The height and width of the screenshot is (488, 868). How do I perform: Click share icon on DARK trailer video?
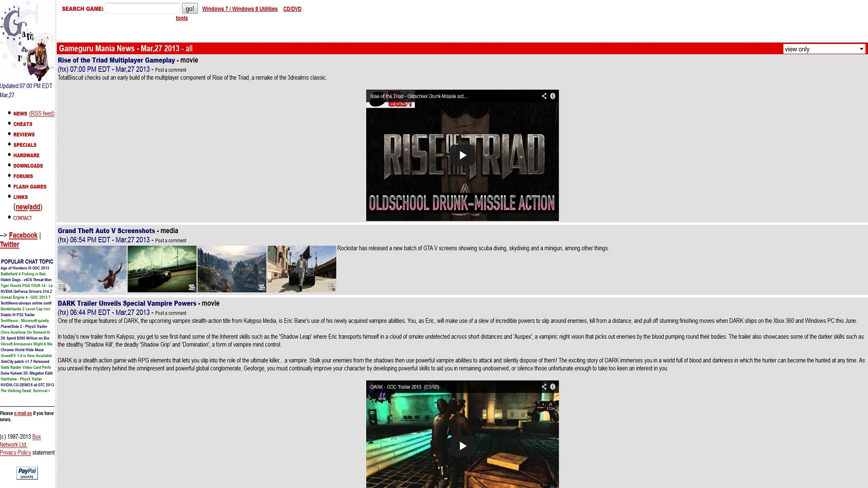tap(544, 387)
